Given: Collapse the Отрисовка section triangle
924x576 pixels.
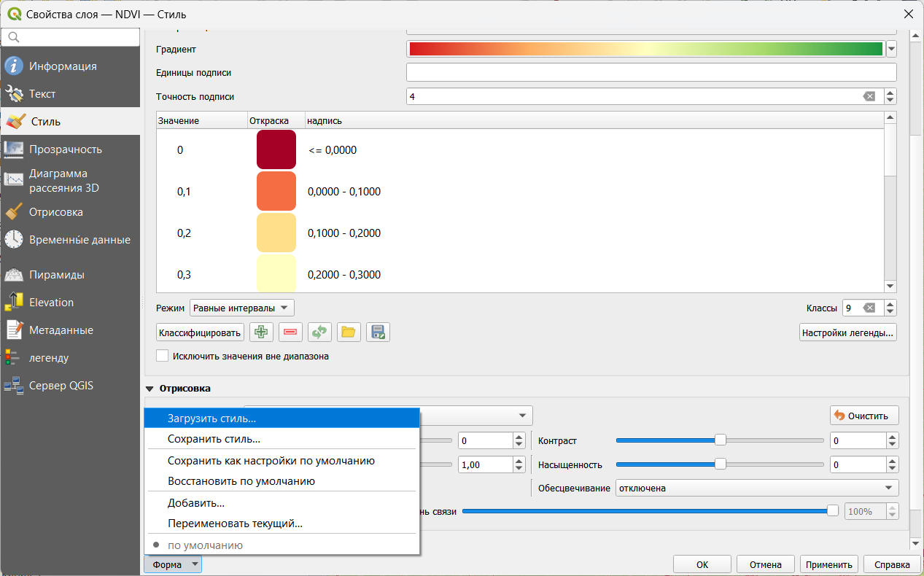Looking at the screenshot, I should 150,389.
